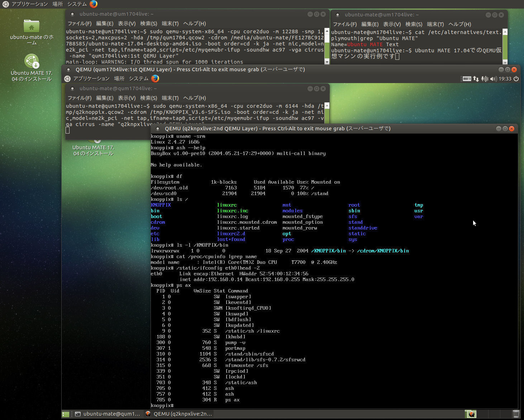Open the keyboard indicator in guest tray
Viewport: 524px width, 420px height.
click(x=467, y=79)
